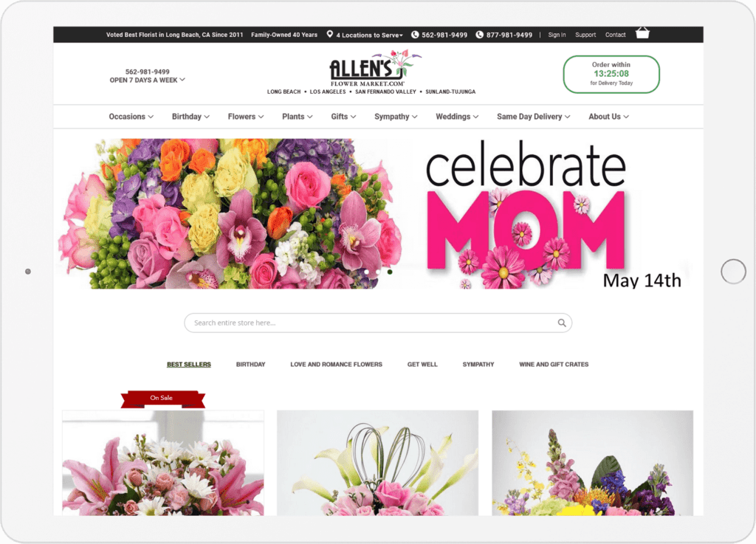Open the Sympathy navigation menu
The image size is (756, 544).
tap(396, 117)
